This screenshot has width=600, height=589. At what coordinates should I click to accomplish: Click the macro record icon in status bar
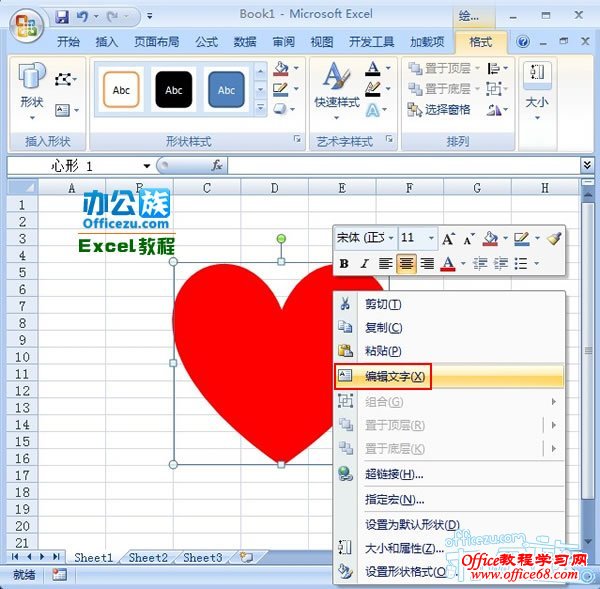click(x=59, y=574)
